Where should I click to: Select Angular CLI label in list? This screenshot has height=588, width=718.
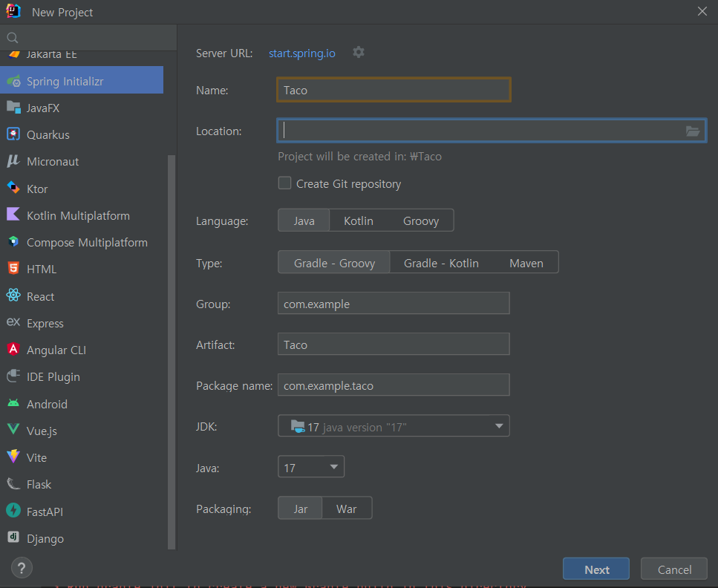[56, 350]
